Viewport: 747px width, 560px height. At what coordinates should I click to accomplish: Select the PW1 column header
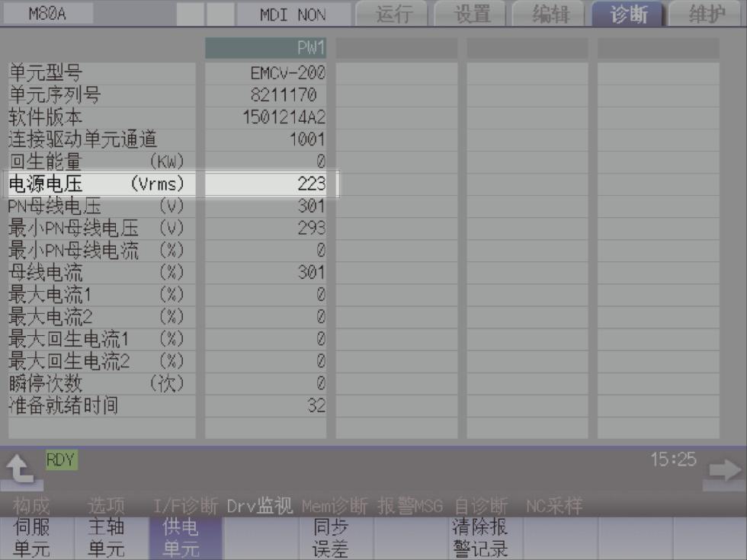tap(265, 49)
